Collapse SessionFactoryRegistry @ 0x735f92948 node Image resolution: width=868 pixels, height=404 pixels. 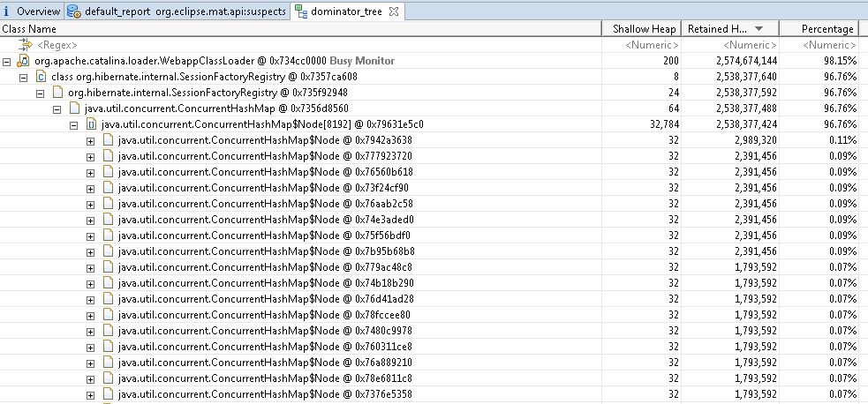click(40, 94)
